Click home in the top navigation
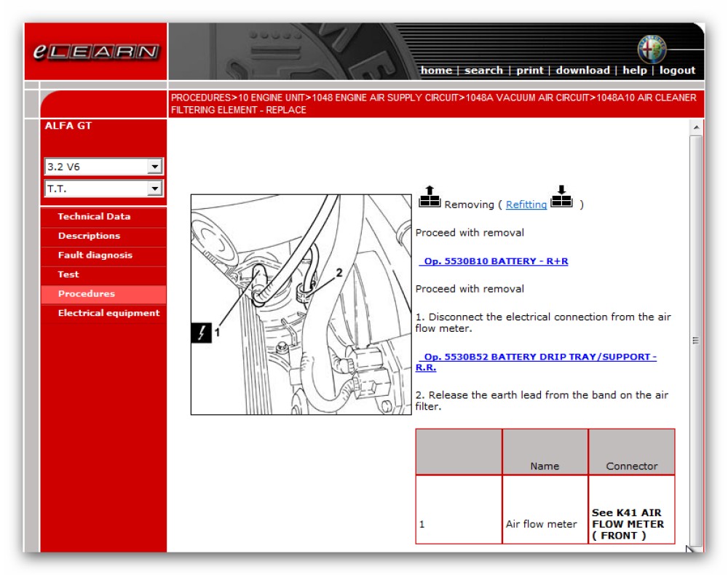728x575 pixels. coord(436,71)
